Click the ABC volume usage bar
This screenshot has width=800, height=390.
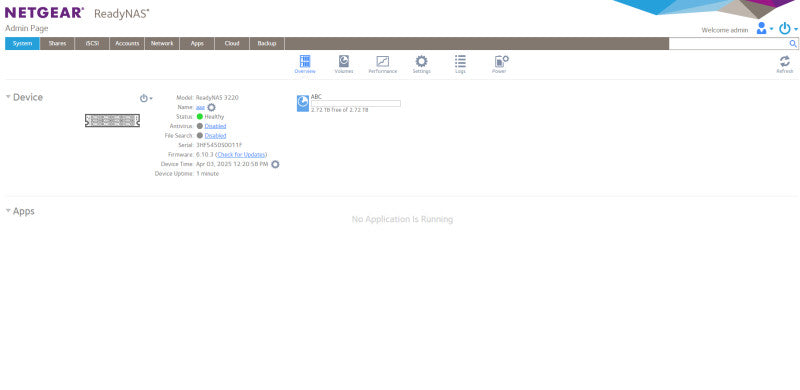tap(356, 104)
